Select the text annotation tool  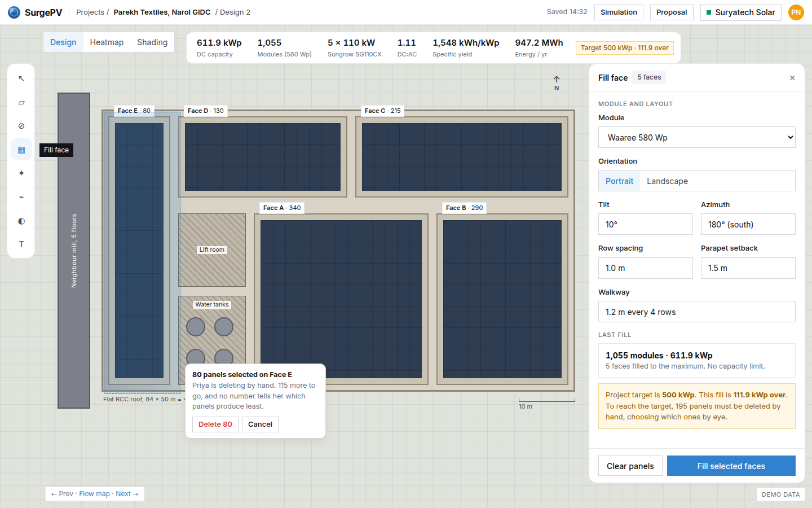click(21, 244)
